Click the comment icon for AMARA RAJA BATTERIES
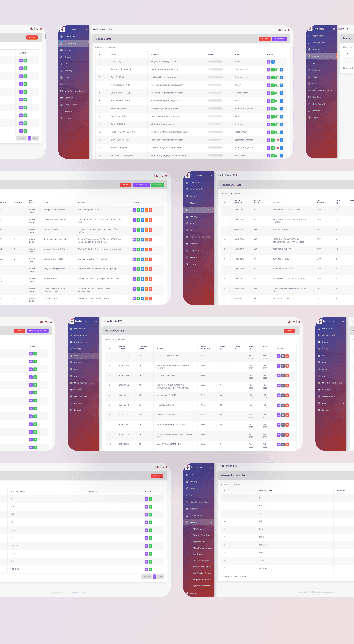354x644 pixels. pyautogui.click(x=283, y=444)
